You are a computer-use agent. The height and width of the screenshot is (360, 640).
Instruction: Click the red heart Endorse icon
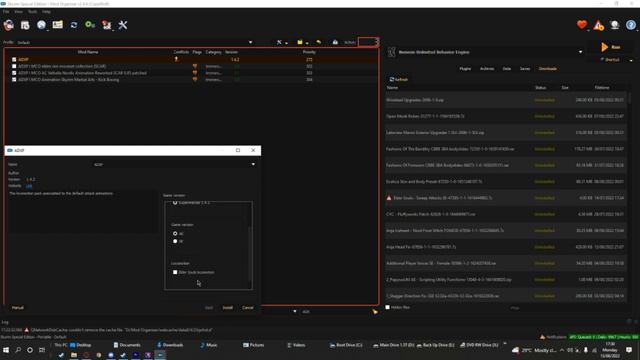point(582,25)
